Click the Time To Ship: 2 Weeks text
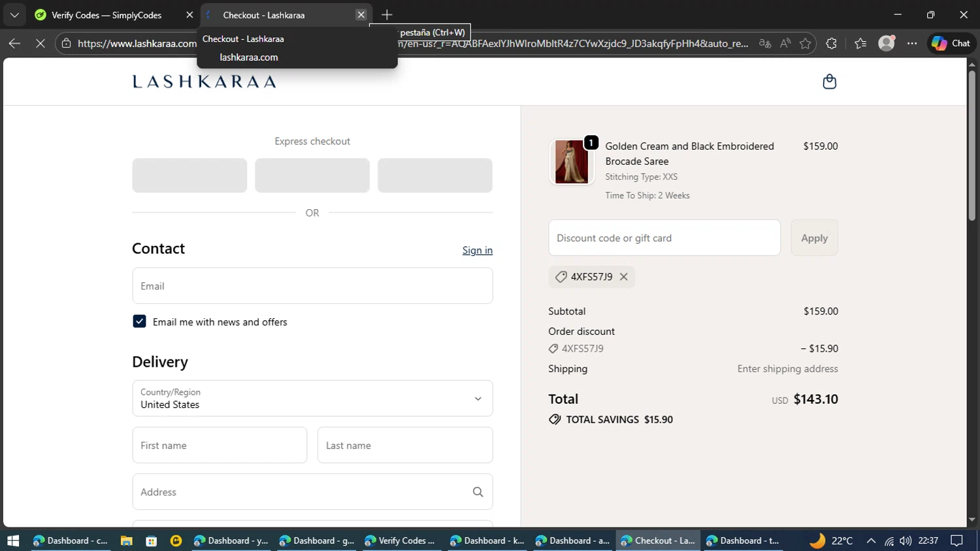Viewport: 980px width, 551px height. coord(647,195)
